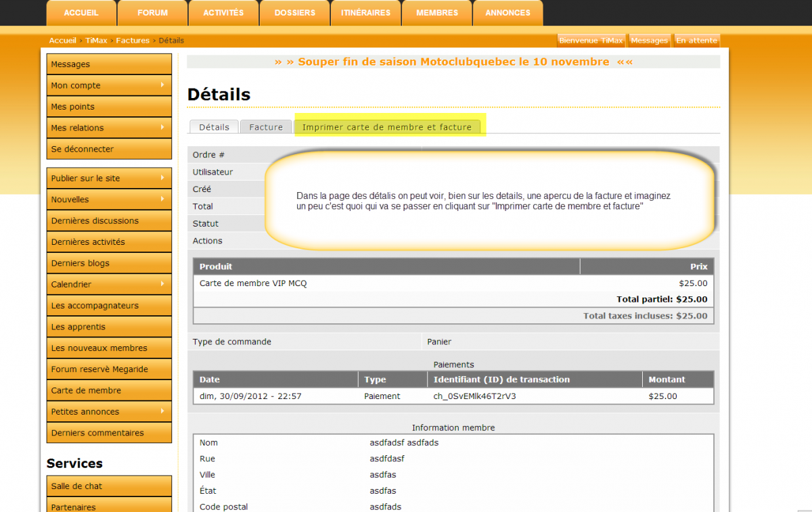812x512 pixels.
Task: Click Se déconnecter to log out
Action: pyautogui.click(x=109, y=149)
